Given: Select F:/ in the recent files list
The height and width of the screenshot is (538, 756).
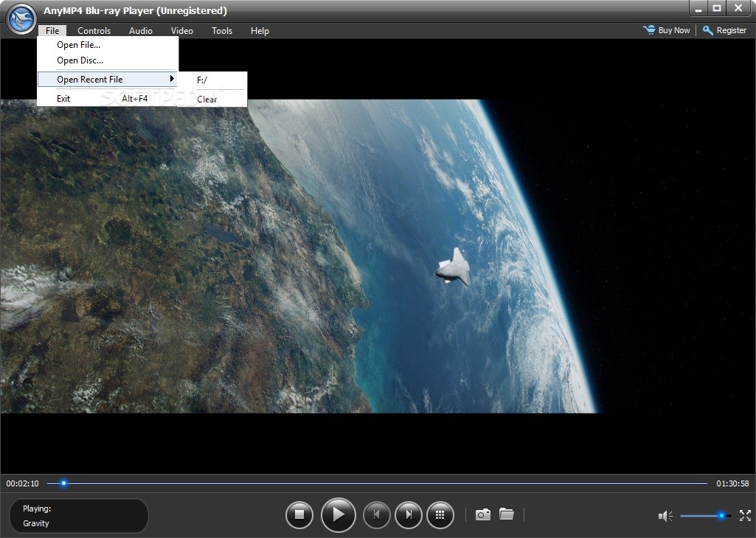Looking at the screenshot, I should [x=203, y=80].
